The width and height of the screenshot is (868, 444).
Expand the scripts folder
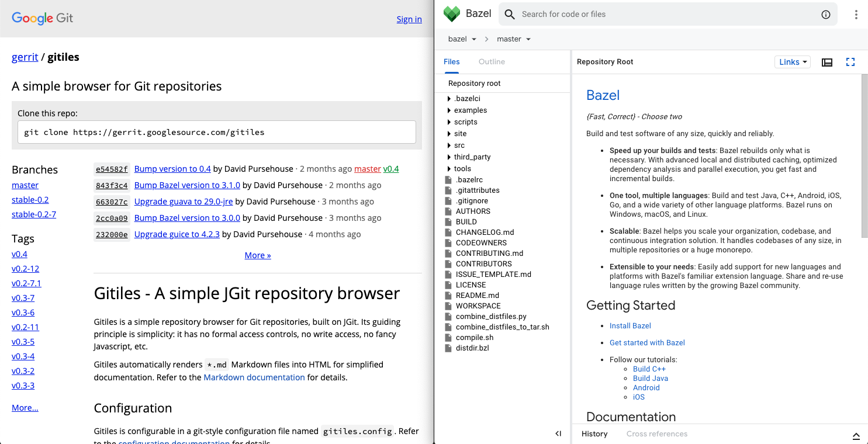449,122
